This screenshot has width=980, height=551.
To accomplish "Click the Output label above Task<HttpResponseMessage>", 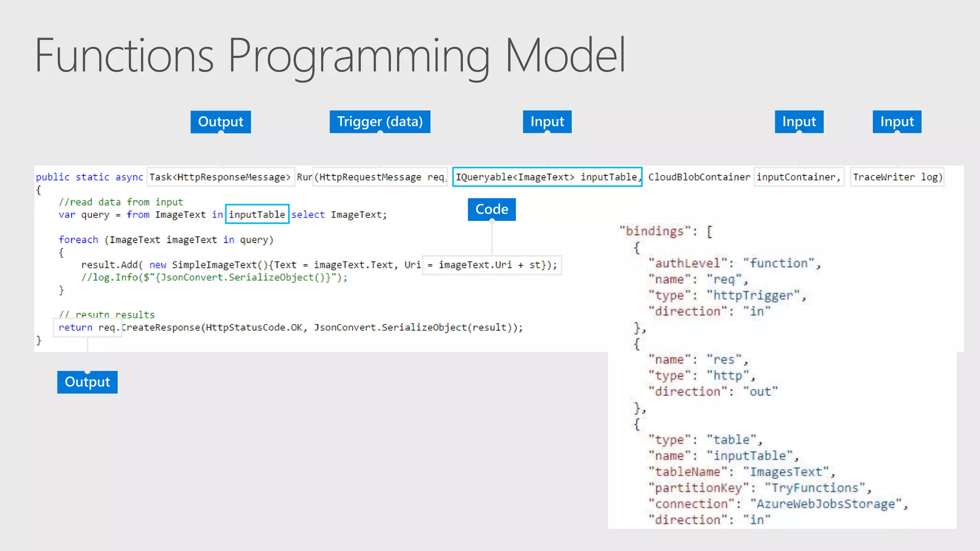I will (x=221, y=121).
